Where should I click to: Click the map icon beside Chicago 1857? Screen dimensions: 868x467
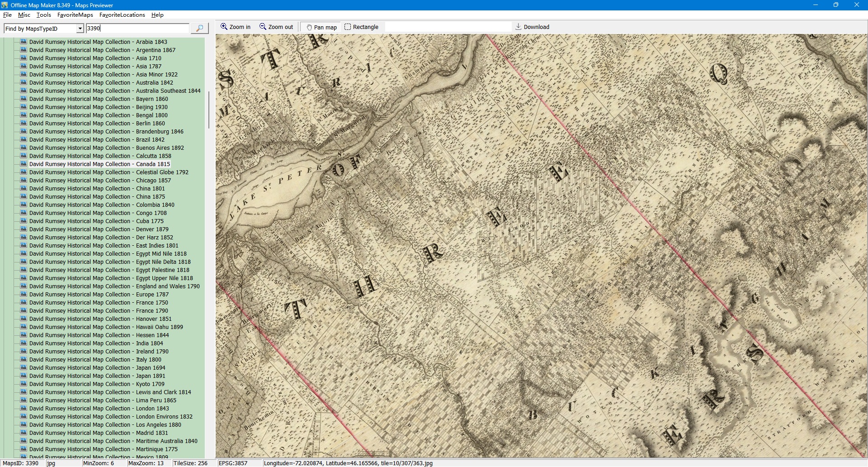point(24,181)
